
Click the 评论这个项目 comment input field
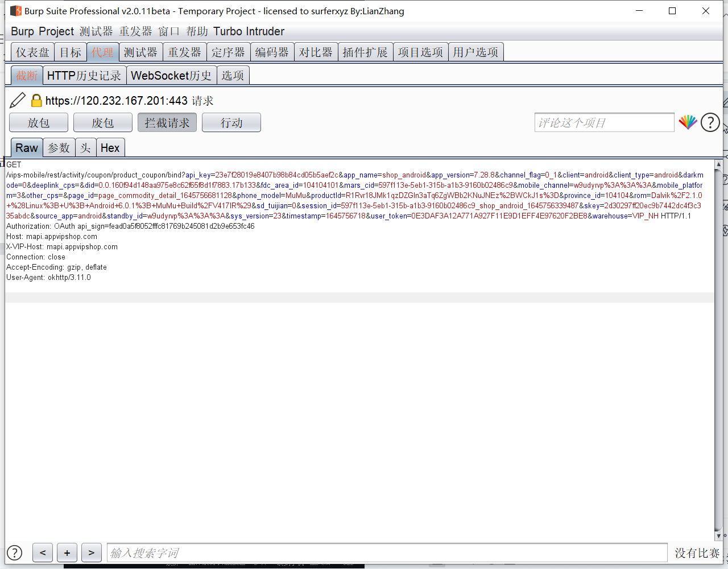[x=604, y=122]
